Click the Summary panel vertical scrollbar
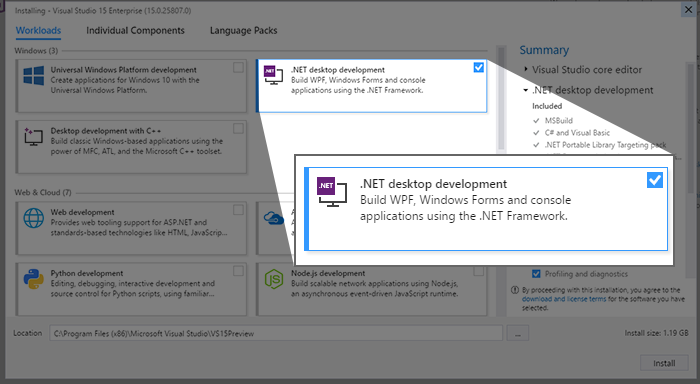Viewport: 700px width, 384px height. [x=690, y=129]
